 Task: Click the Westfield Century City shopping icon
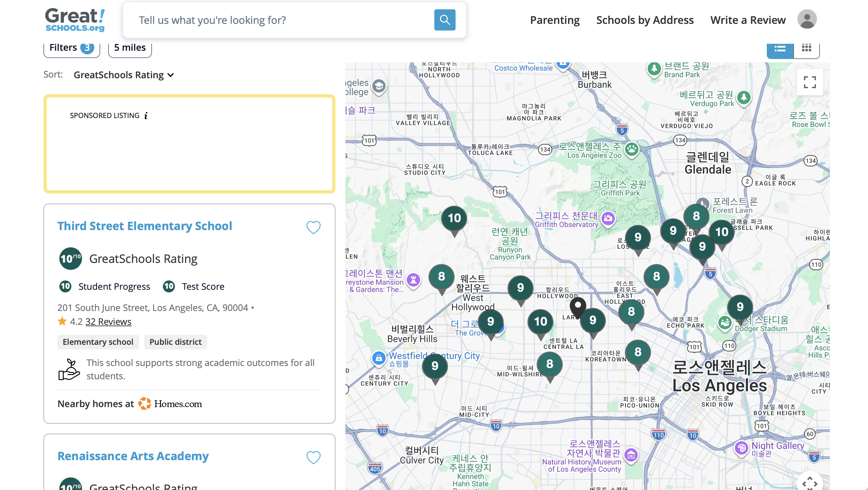(x=378, y=358)
